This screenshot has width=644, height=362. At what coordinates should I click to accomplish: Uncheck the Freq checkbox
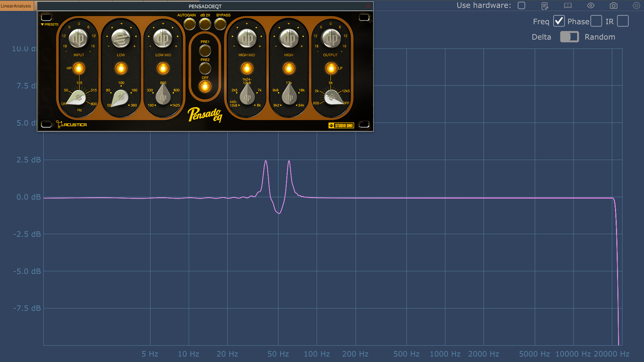point(559,21)
